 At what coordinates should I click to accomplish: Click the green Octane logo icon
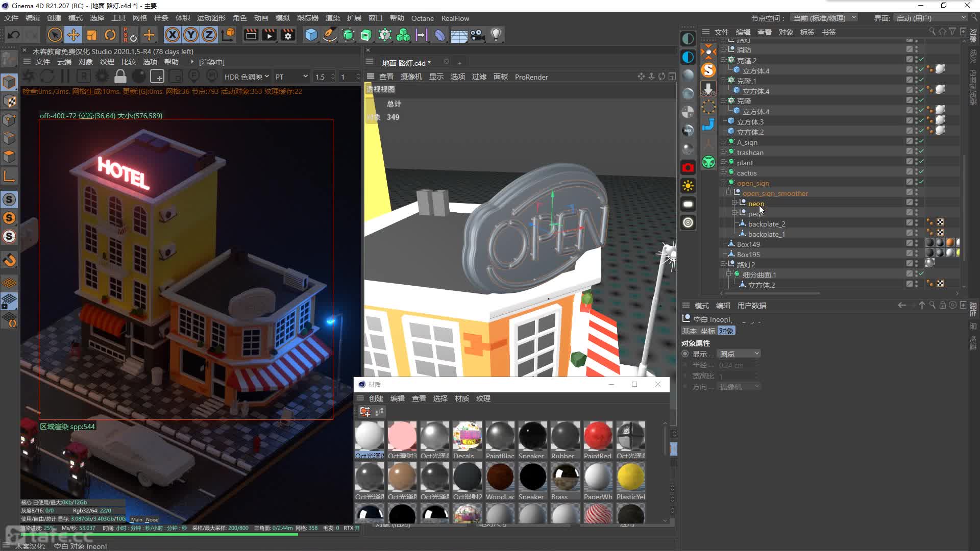[x=708, y=162]
